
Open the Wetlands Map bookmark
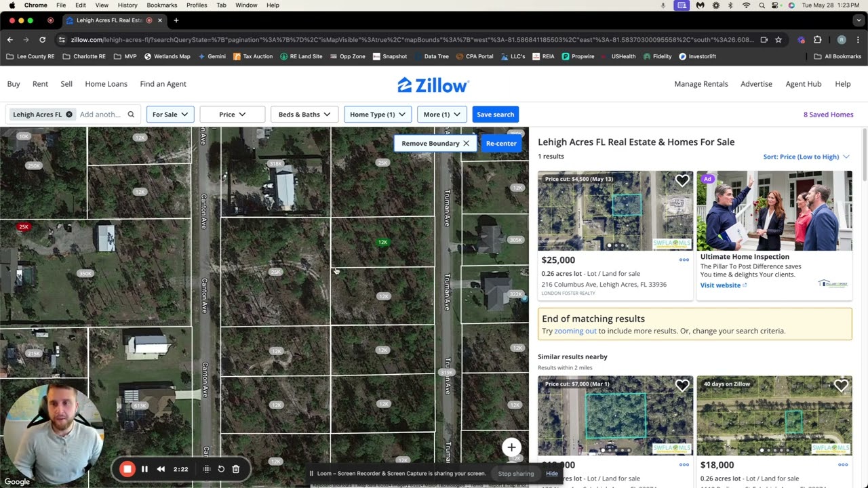pyautogui.click(x=167, y=56)
